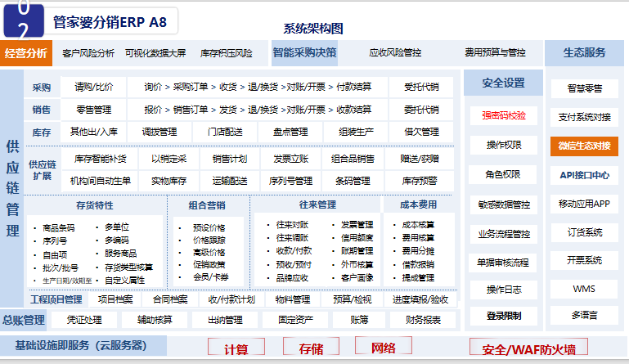Click 实物库存 cell
The height and width of the screenshot is (364, 629).
click(x=168, y=181)
